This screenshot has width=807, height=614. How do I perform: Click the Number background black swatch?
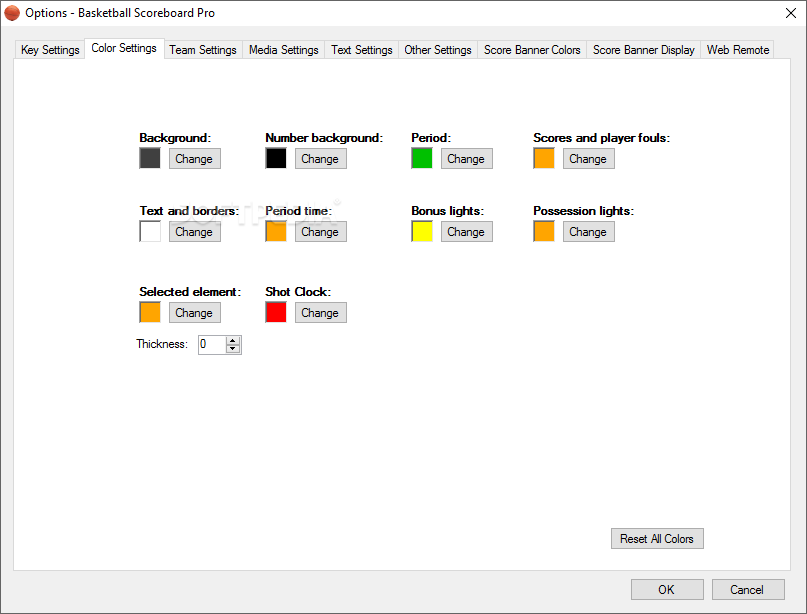coord(276,158)
